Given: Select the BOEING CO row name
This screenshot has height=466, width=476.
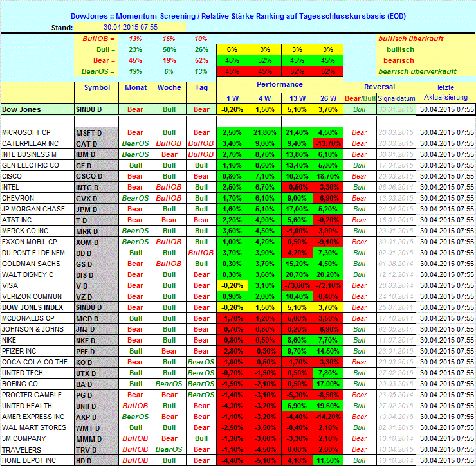Looking at the screenshot, I should (x=20, y=384).
